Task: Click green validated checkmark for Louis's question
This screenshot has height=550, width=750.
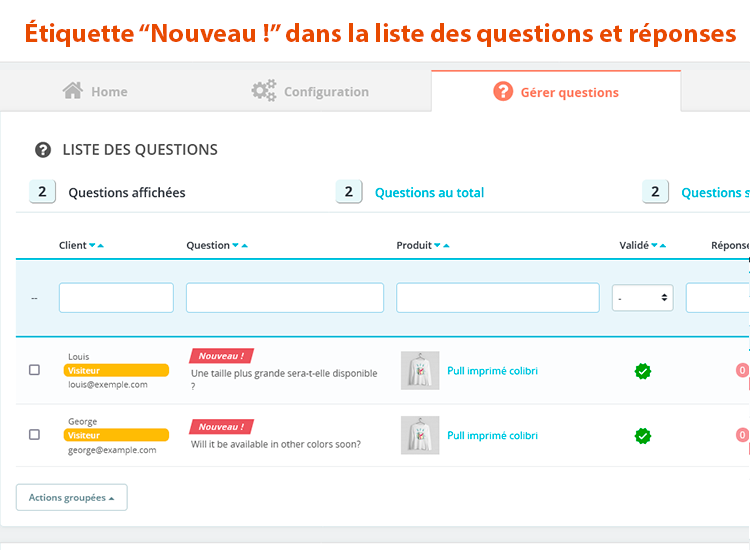Action: tap(643, 371)
